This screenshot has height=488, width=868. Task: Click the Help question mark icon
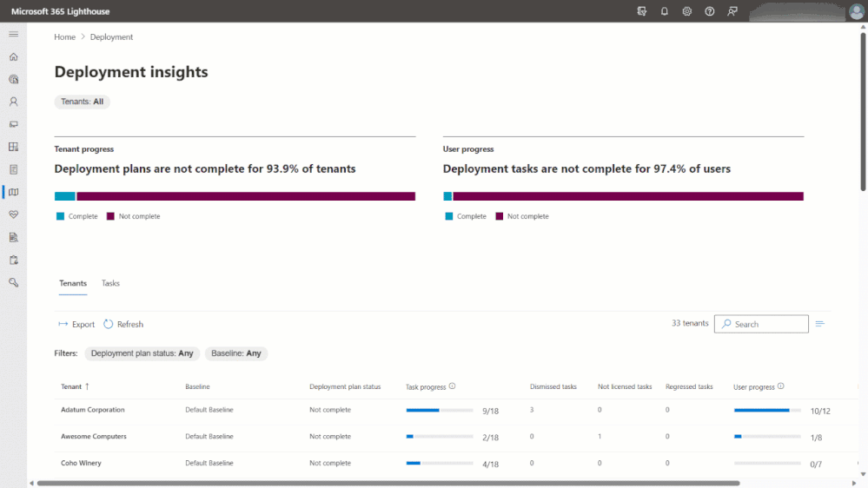point(710,11)
